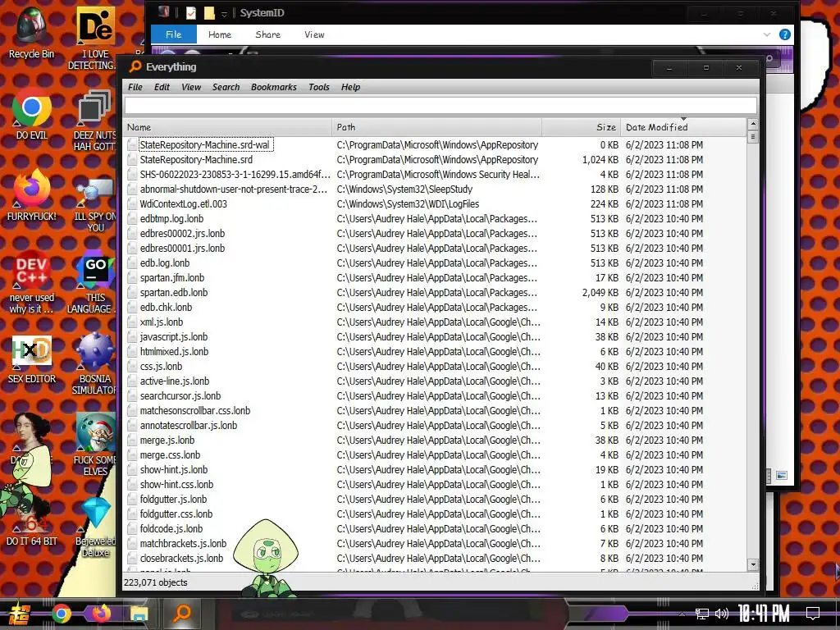The width and height of the screenshot is (840, 630).
Task: Open the network icon in system tray
Action: [701, 614]
